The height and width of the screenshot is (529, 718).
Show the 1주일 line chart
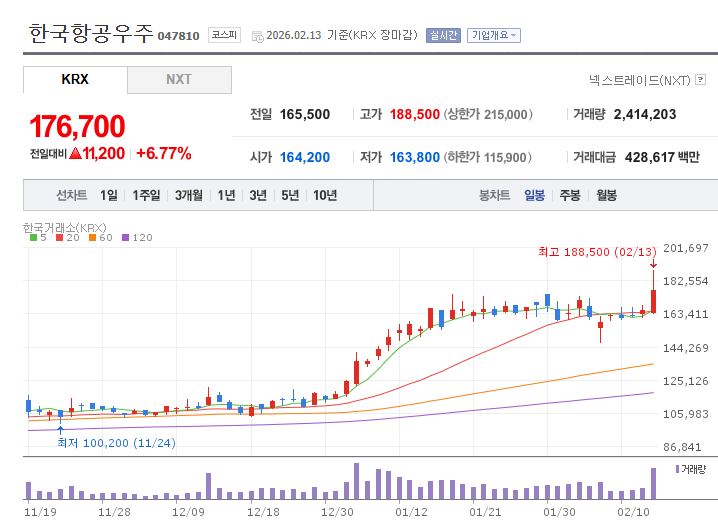tap(146, 196)
